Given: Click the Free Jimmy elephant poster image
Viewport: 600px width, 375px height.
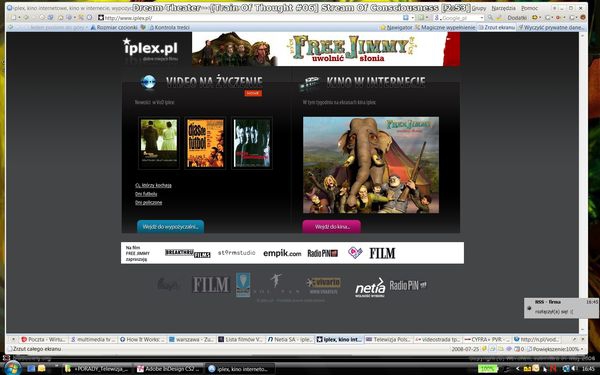Looking at the screenshot, I should [371, 165].
